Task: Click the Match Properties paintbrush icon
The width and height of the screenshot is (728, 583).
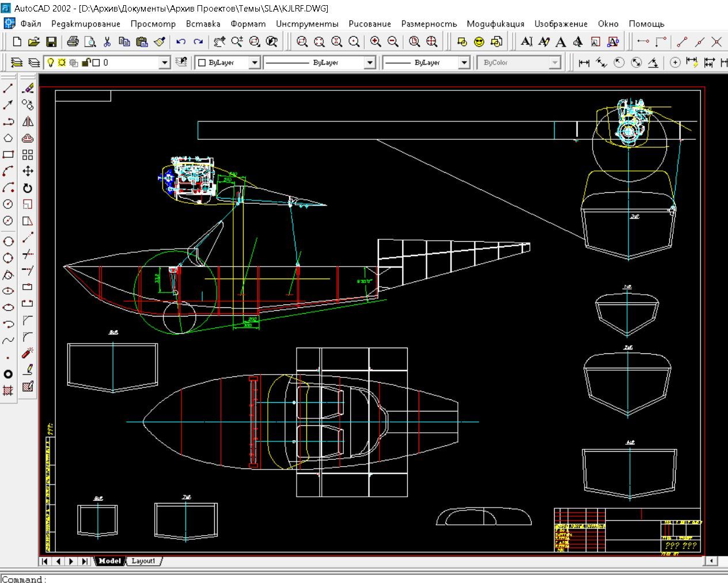Action: coord(160,41)
